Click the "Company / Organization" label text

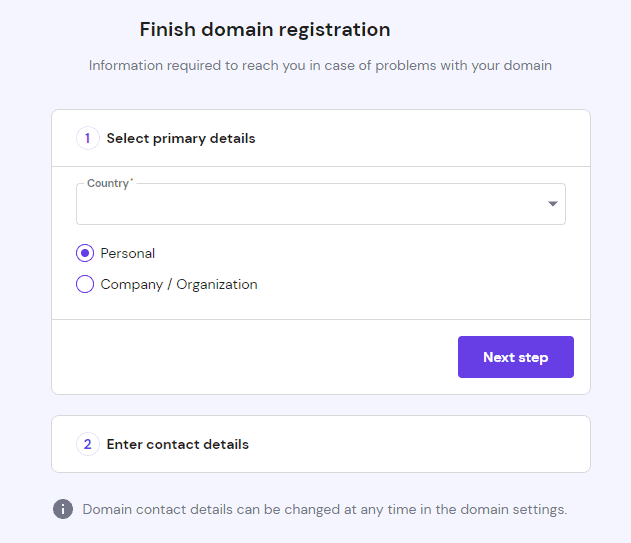click(x=179, y=285)
